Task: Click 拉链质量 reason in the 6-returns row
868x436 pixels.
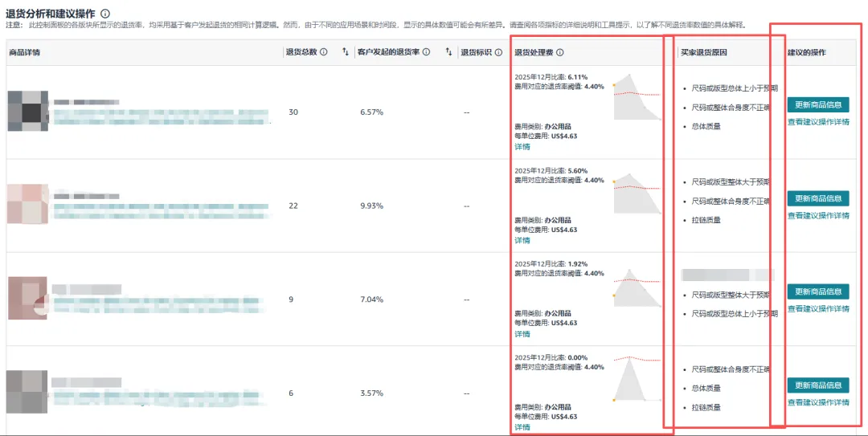Action: coord(706,407)
